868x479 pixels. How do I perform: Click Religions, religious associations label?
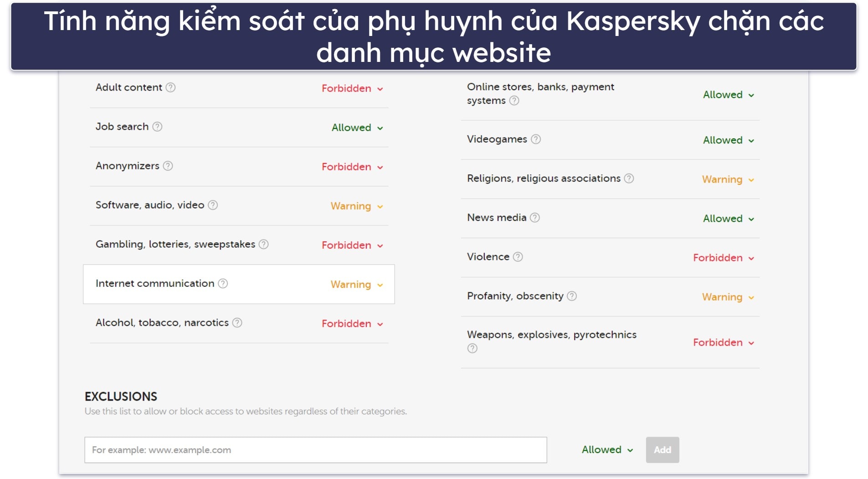click(544, 178)
